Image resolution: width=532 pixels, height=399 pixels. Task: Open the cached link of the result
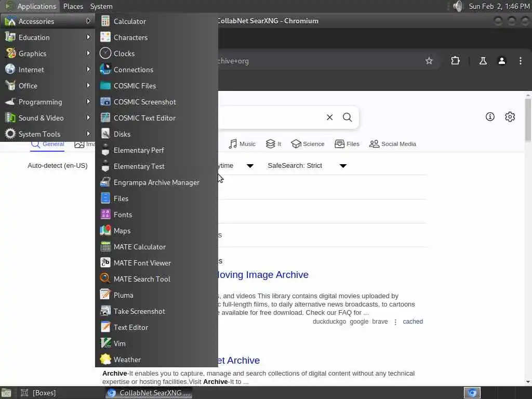click(413, 321)
